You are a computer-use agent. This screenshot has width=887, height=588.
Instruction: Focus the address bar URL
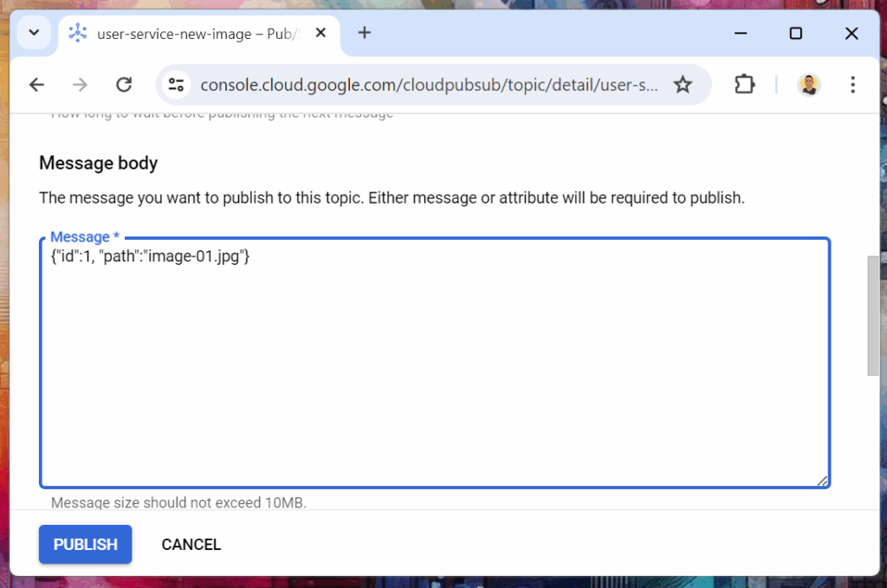(429, 85)
